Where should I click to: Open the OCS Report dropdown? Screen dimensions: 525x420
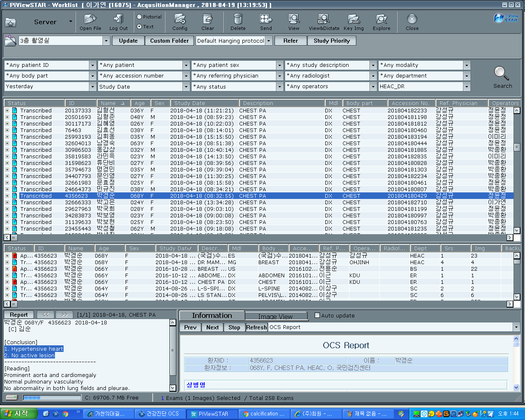[x=516, y=327]
